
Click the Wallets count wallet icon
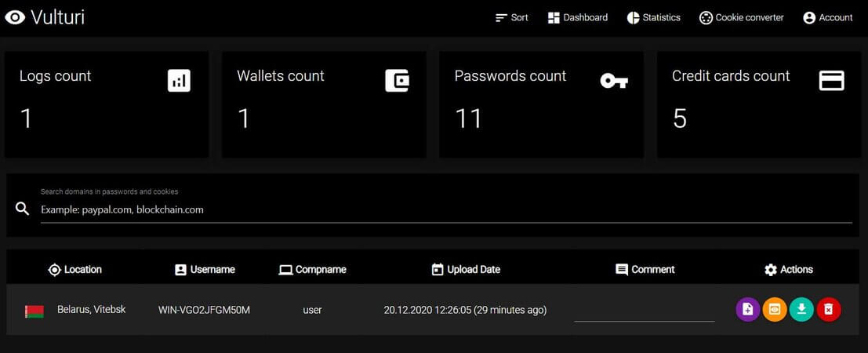click(x=397, y=80)
